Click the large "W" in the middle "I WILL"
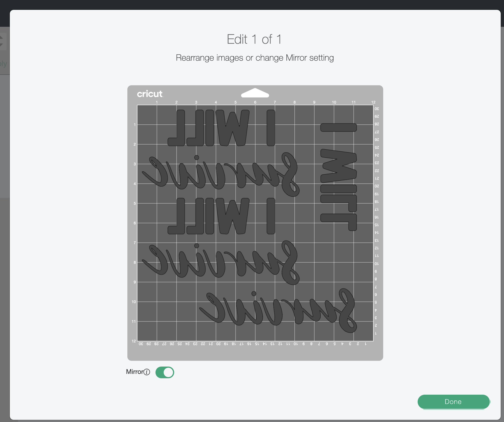Image resolution: width=504 pixels, height=422 pixels. [233, 216]
